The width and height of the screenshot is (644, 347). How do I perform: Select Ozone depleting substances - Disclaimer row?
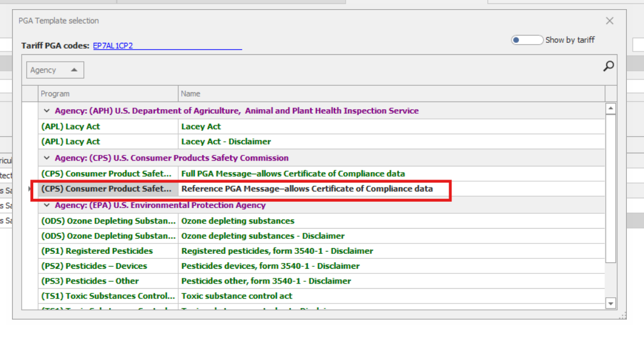coord(321,236)
